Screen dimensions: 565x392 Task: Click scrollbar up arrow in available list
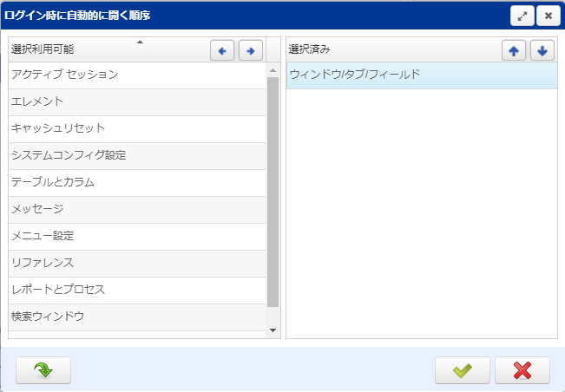pos(273,70)
